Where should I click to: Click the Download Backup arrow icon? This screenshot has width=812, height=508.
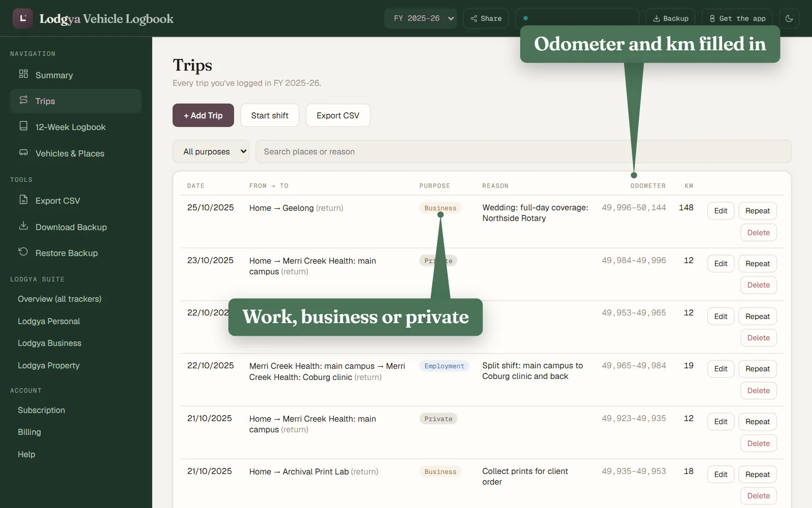pyautogui.click(x=23, y=226)
